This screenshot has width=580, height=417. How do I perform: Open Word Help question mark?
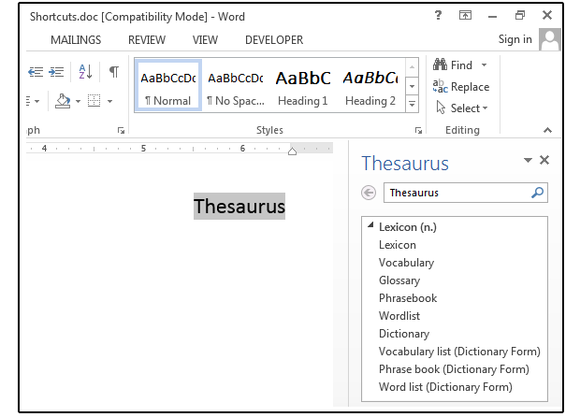[x=438, y=15]
